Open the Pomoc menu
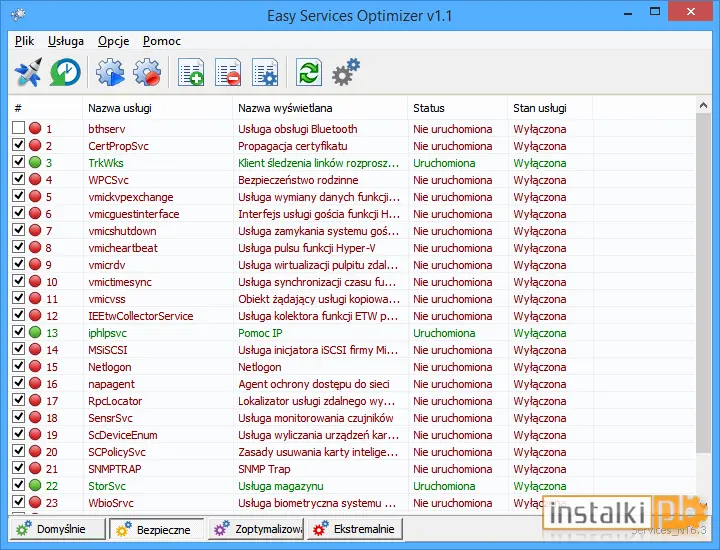The image size is (720, 550). tap(162, 41)
